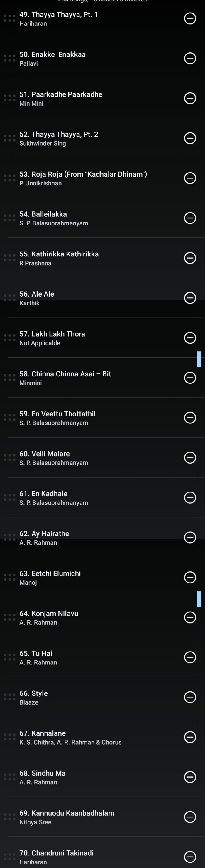Screen dimensions: 205x868
Task: Grab reorder handle of Kathirikka Kathirikka
Action: [x=10, y=258]
